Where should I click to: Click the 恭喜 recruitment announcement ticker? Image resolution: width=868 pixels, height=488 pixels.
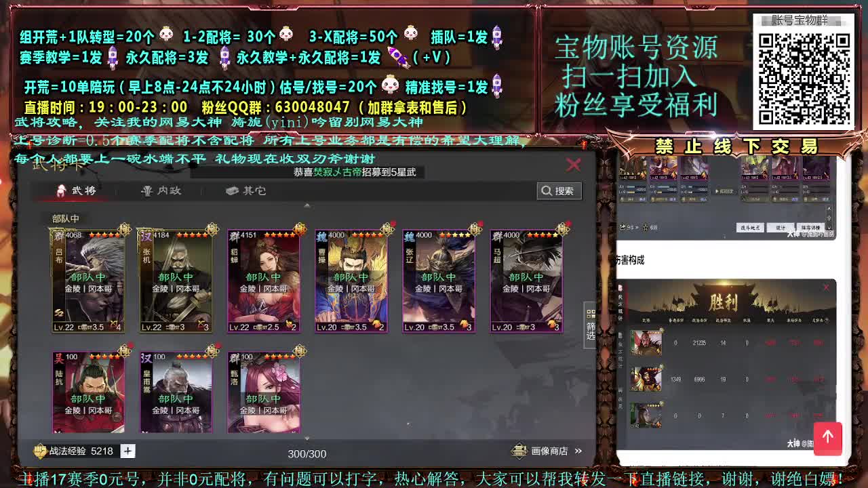click(x=354, y=172)
